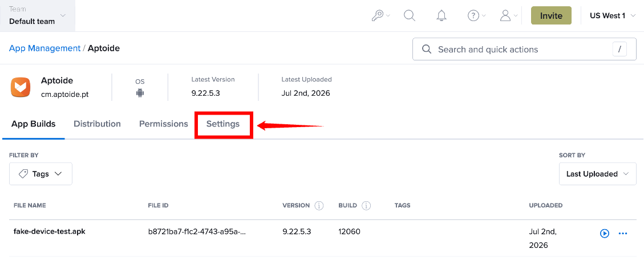
Task: Click the Android OS icon
Action: coord(140,93)
